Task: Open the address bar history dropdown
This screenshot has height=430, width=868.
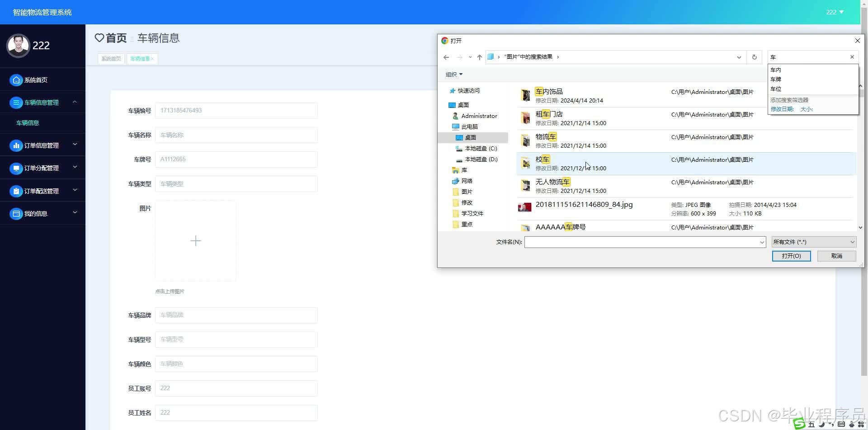Action: 739,57
